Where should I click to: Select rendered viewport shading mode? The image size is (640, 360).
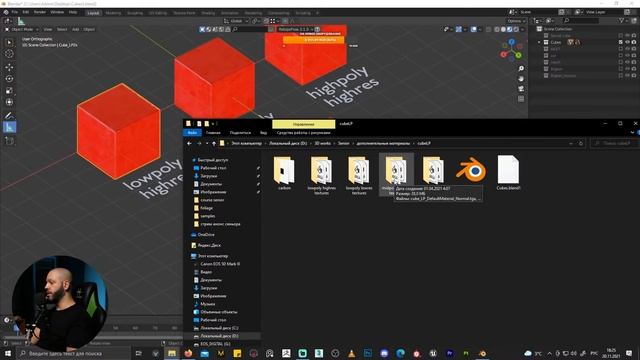pyautogui.click(x=516, y=29)
